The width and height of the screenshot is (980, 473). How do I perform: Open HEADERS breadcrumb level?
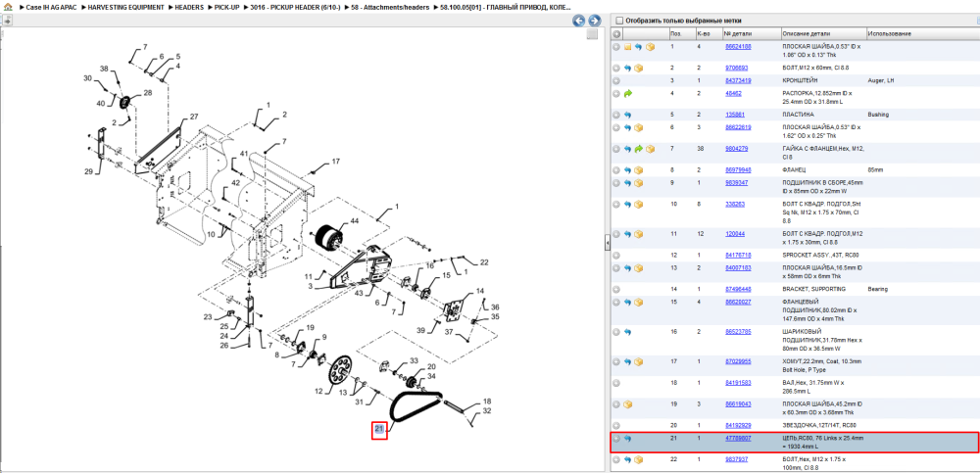(189, 7)
